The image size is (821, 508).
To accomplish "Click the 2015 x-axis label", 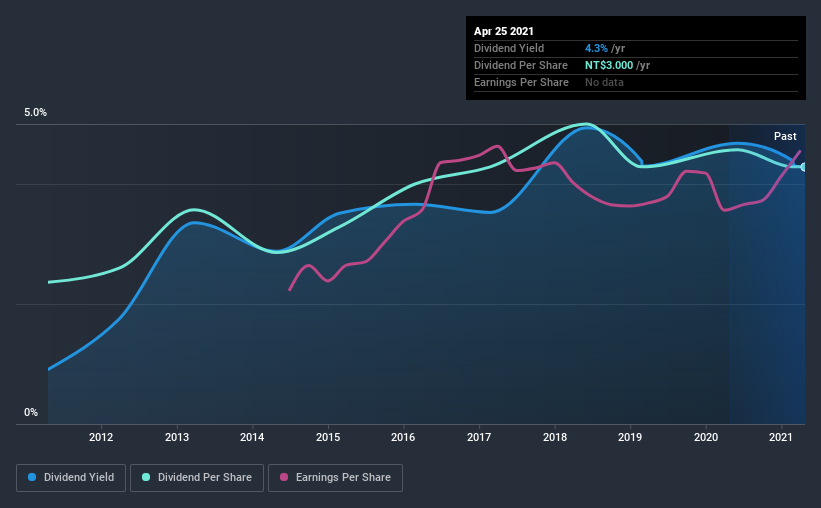I will 328,437.
